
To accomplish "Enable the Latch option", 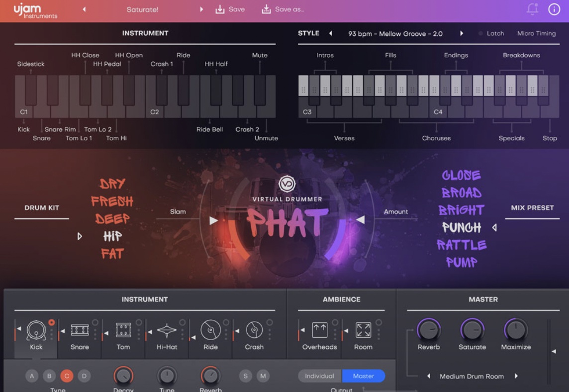I will (x=491, y=33).
